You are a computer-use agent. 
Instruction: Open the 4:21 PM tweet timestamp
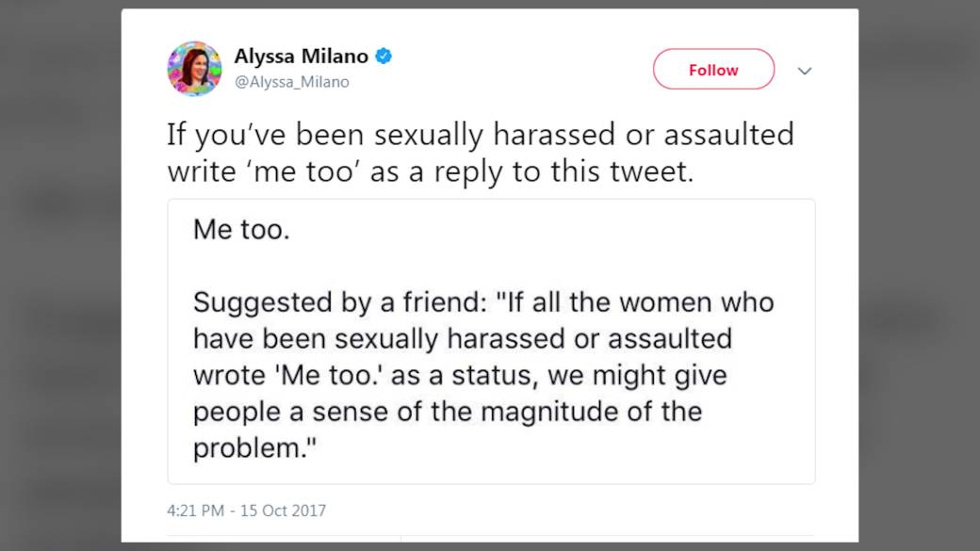pyautogui.click(x=195, y=510)
